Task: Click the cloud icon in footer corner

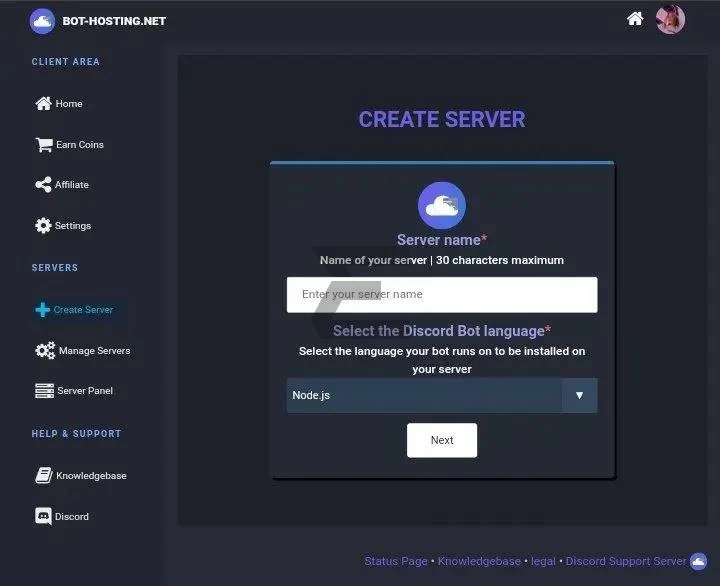Action: tap(698, 561)
